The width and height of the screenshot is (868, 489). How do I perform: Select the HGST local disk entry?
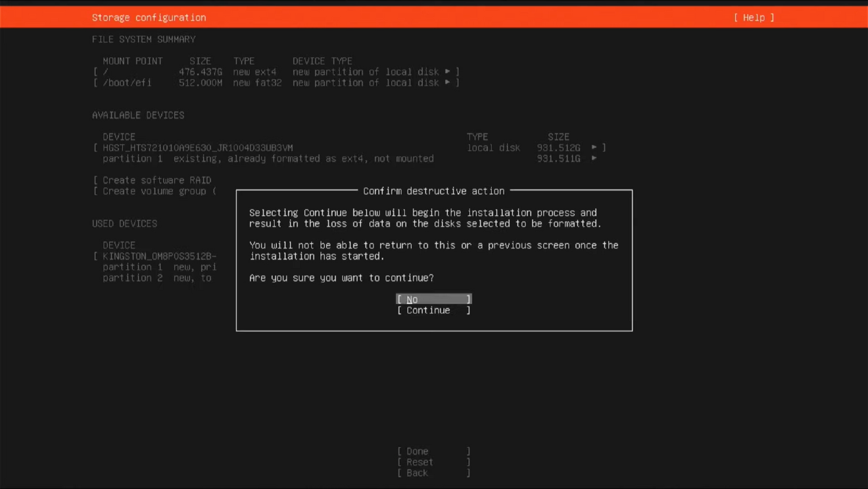(197, 147)
